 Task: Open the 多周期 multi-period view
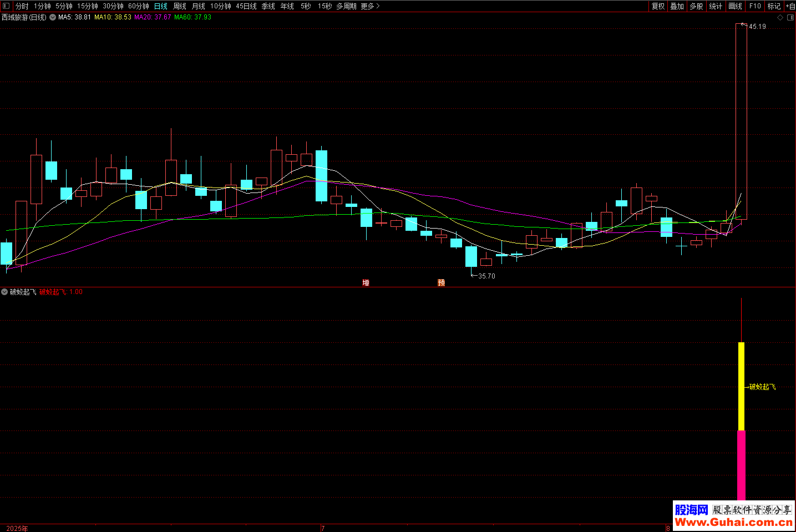346,6
